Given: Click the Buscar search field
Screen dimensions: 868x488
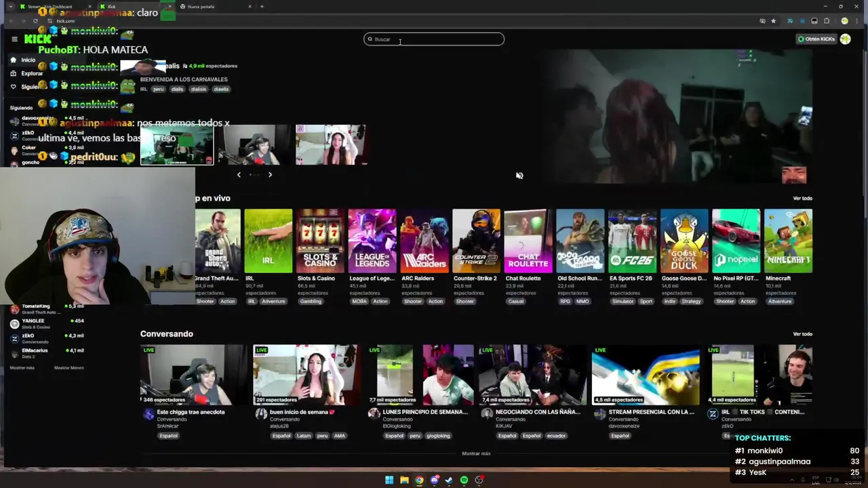Looking at the screenshot, I should click(x=434, y=39).
